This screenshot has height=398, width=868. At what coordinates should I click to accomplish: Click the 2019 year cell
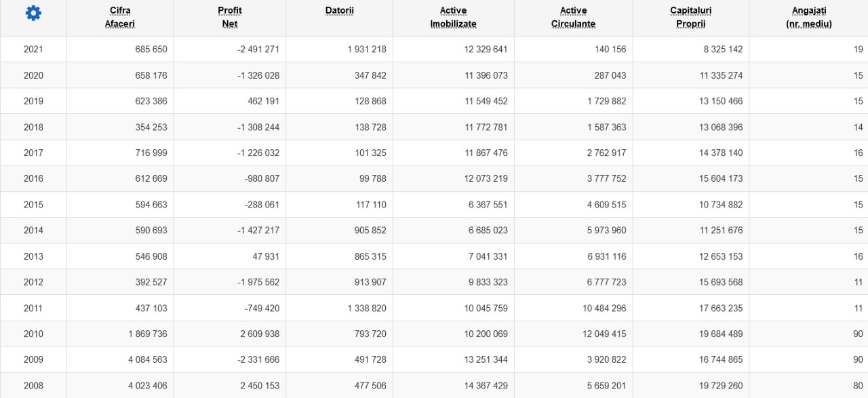33,101
